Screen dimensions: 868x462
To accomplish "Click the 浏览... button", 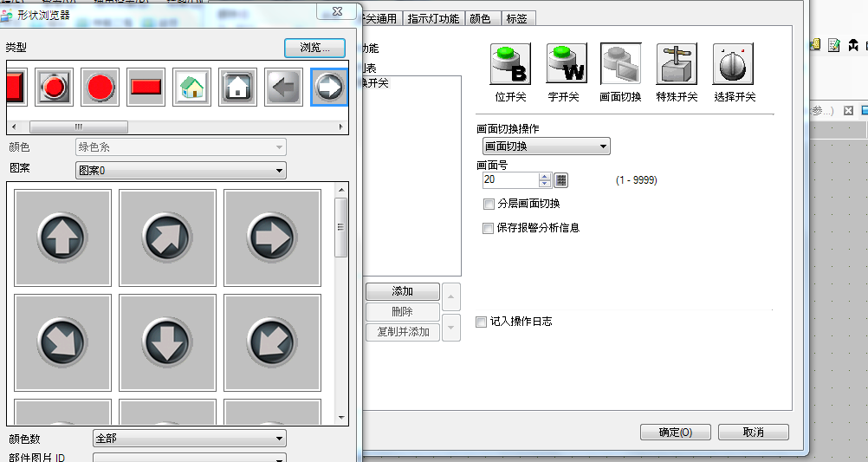I will 314,48.
